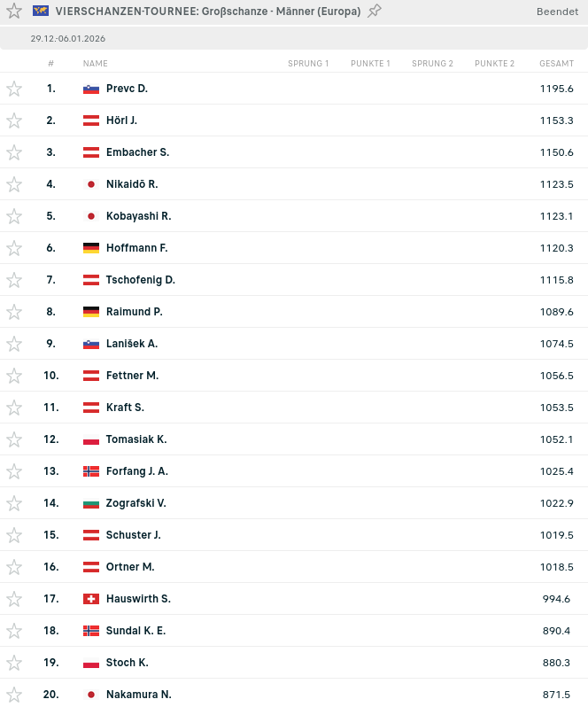Mark Kraft S. as favorite with star
The image size is (588, 707).
click(14, 408)
